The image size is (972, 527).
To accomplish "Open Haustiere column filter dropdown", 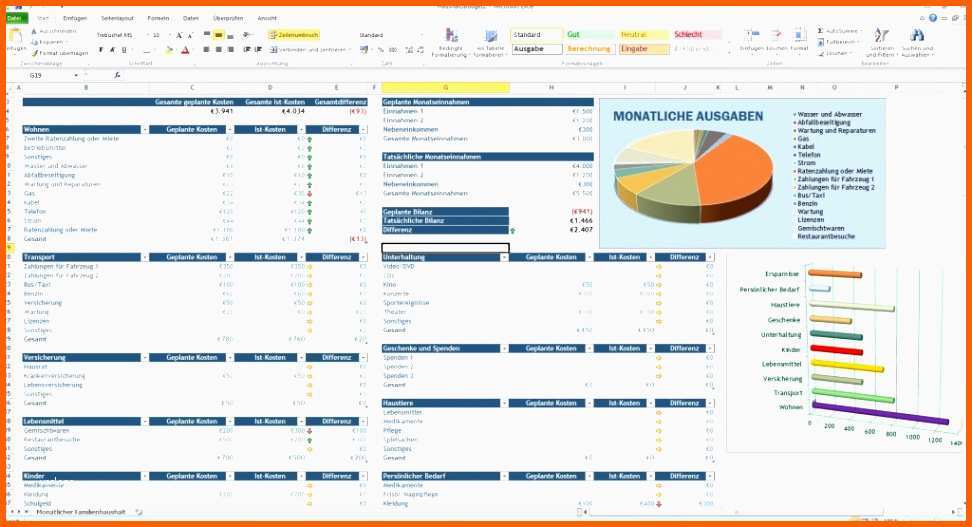I will point(504,403).
